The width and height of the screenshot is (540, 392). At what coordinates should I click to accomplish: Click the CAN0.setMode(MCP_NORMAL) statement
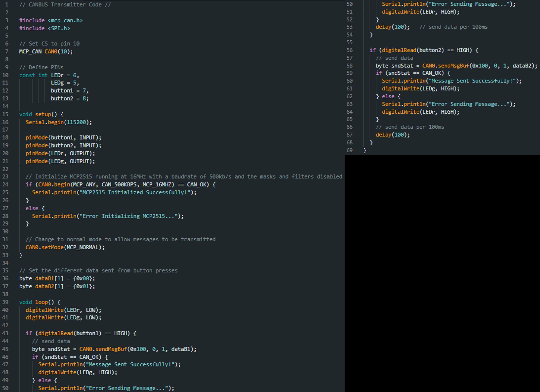click(x=65, y=247)
